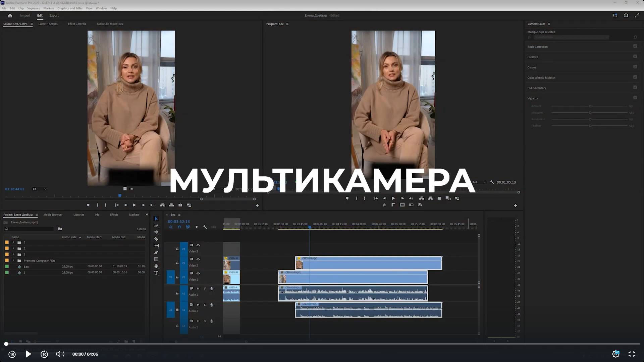The height and width of the screenshot is (362, 644).
Task: Click the project panel search field
Action: [x=30, y=229]
